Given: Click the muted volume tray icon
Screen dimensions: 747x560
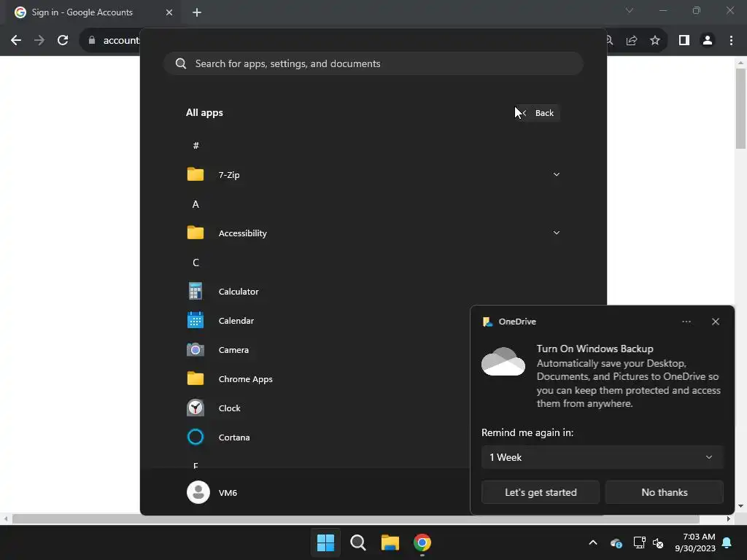Looking at the screenshot, I should pyautogui.click(x=658, y=542).
